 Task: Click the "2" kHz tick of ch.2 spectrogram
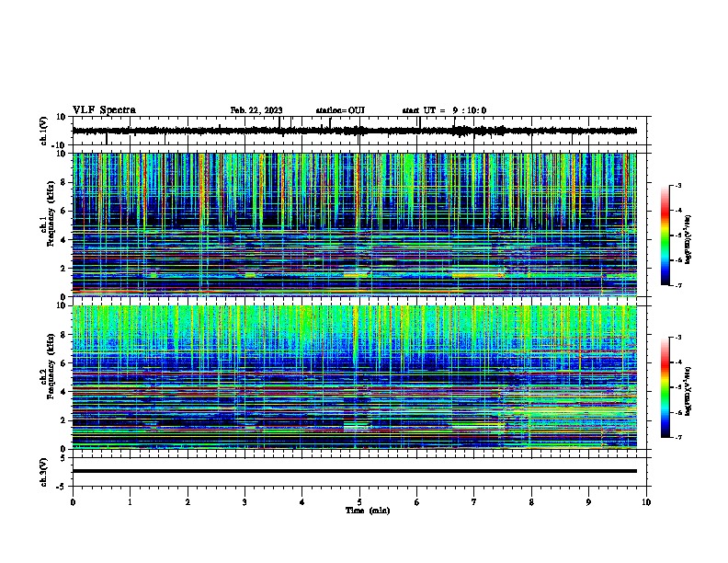(x=63, y=420)
